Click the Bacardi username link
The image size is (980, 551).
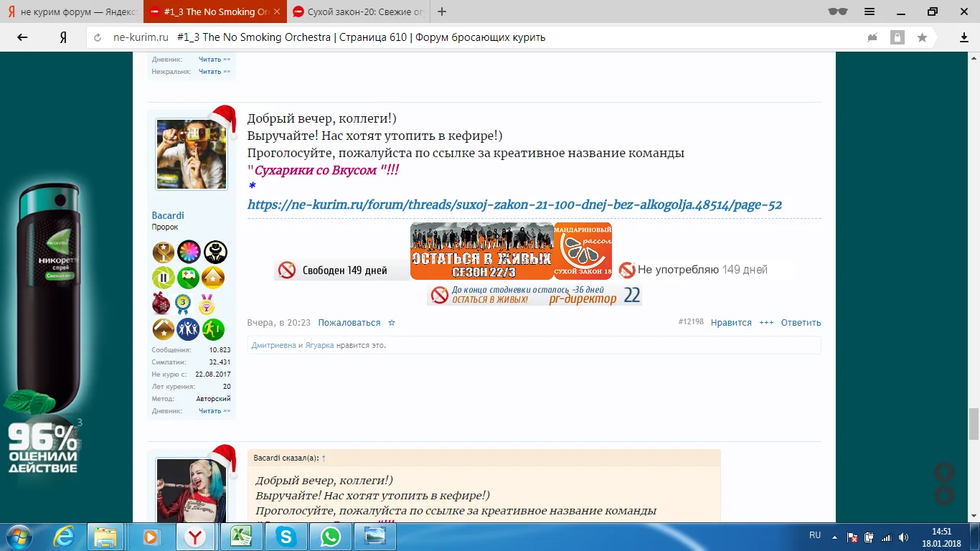point(168,215)
